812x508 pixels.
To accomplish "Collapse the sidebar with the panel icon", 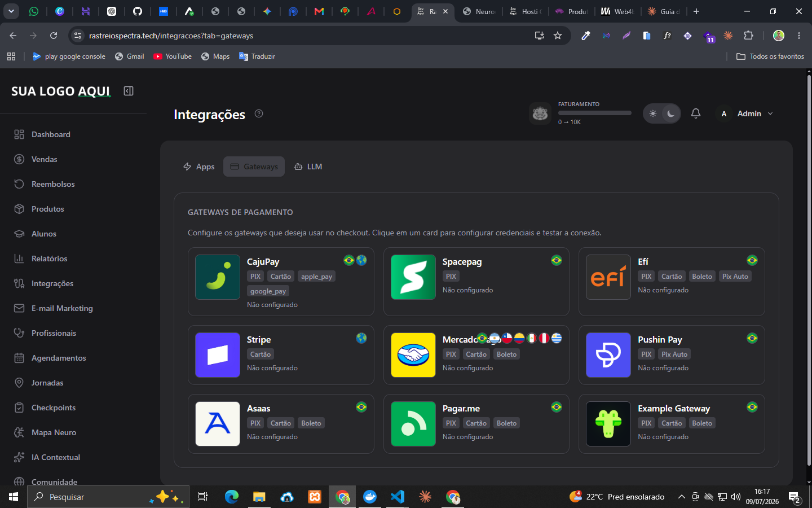I will coord(129,91).
